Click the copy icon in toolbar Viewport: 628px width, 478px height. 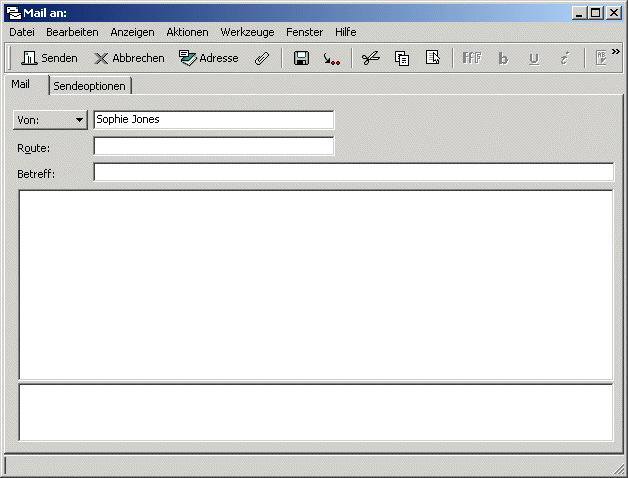click(x=402, y=58)
